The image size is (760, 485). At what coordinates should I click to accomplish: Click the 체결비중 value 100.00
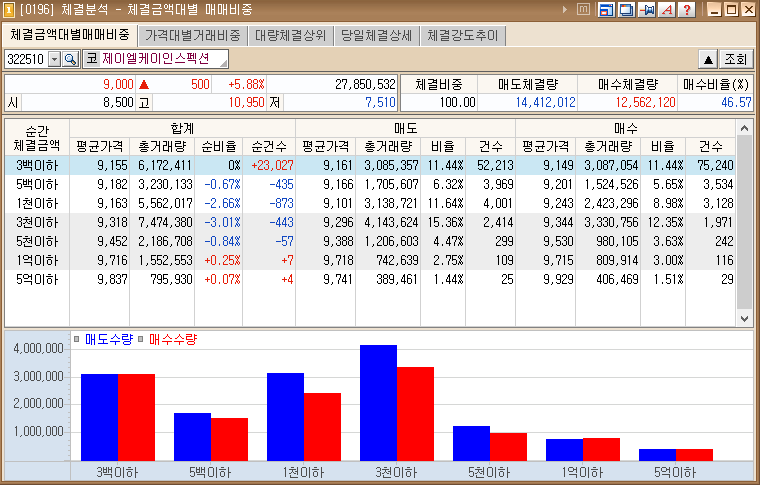[458, 102]
